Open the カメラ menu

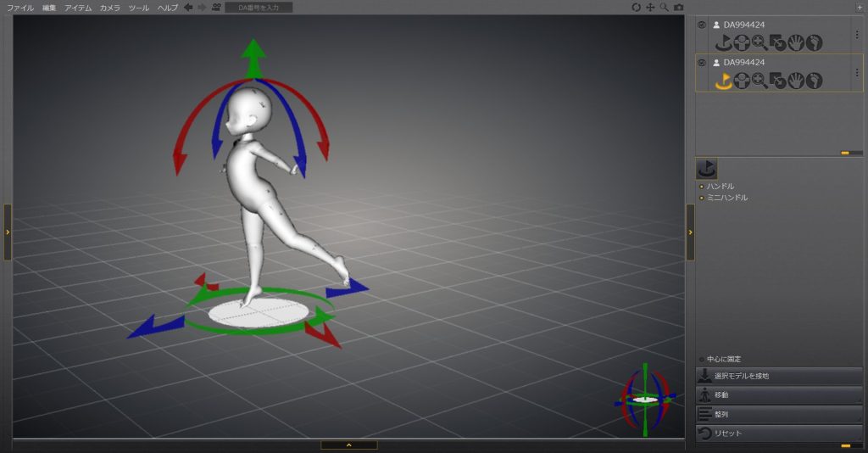109,8
